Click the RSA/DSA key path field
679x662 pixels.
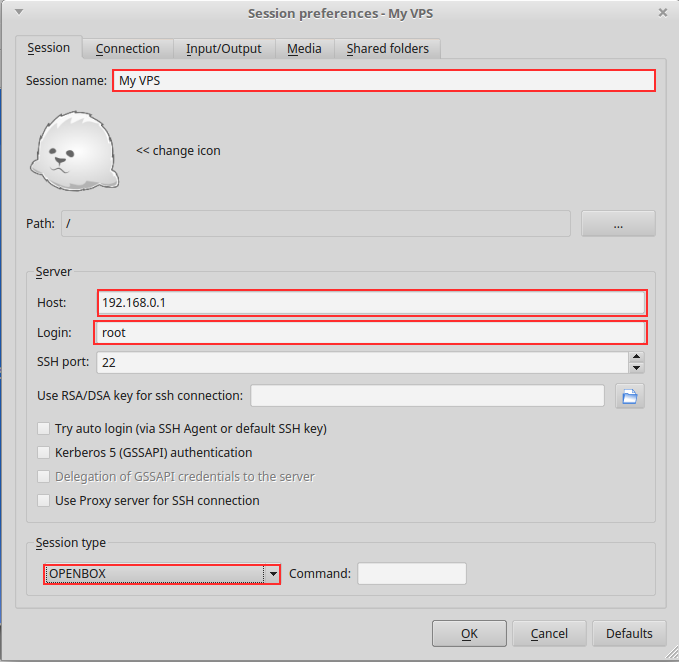(427, 396)
